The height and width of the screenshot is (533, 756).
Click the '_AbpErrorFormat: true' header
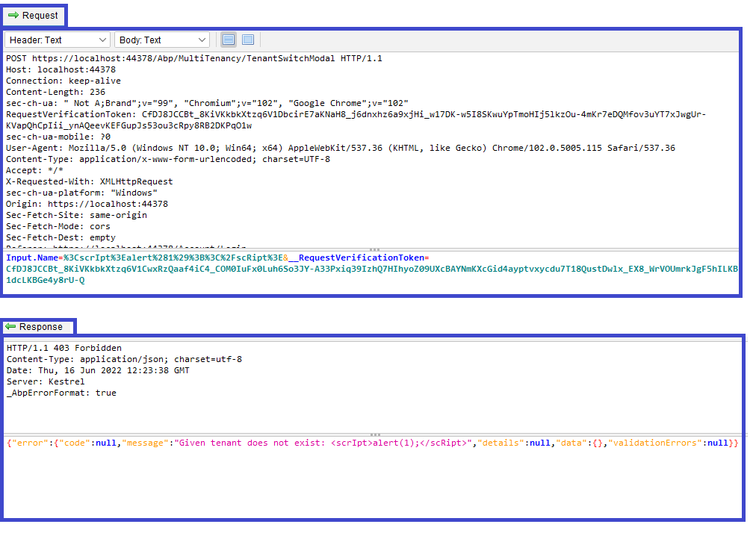pos(61,393)
